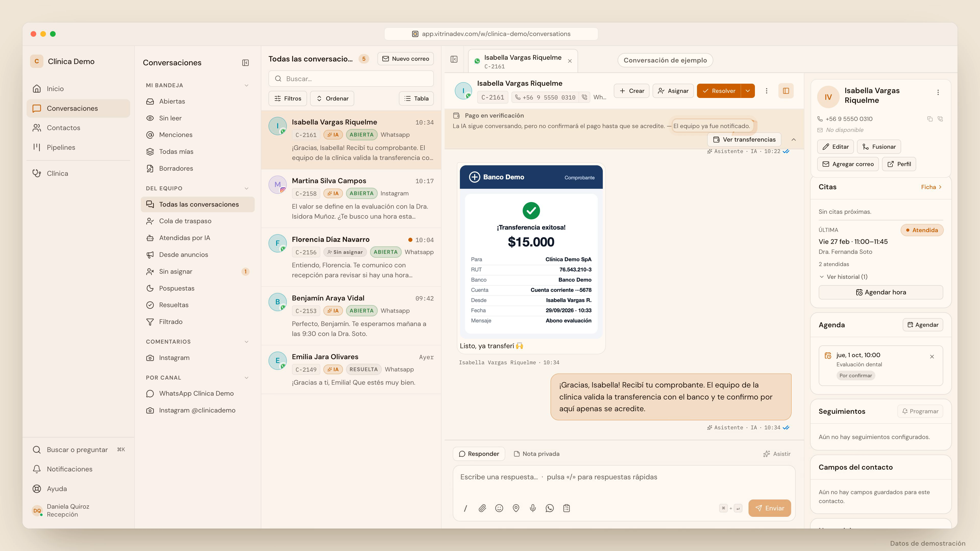Open contact card three-dot menu
The height and width of the screenshot is (551, 980).
click(x=938, y=92)
